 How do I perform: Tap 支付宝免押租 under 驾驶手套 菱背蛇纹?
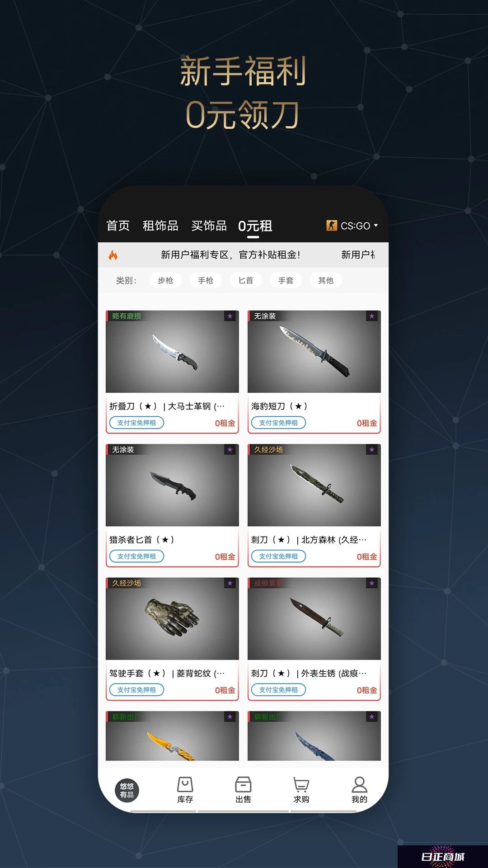click(x=136, y=690)
